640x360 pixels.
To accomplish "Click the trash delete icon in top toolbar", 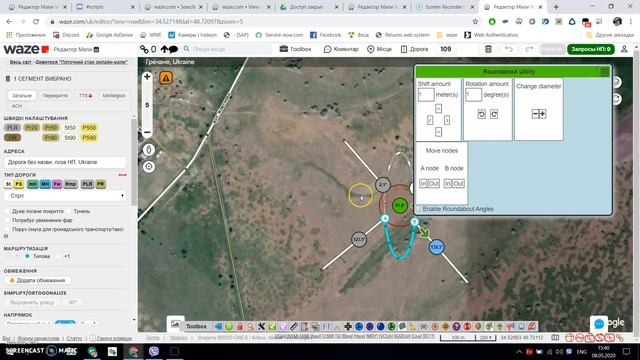I will pos(488,49).
